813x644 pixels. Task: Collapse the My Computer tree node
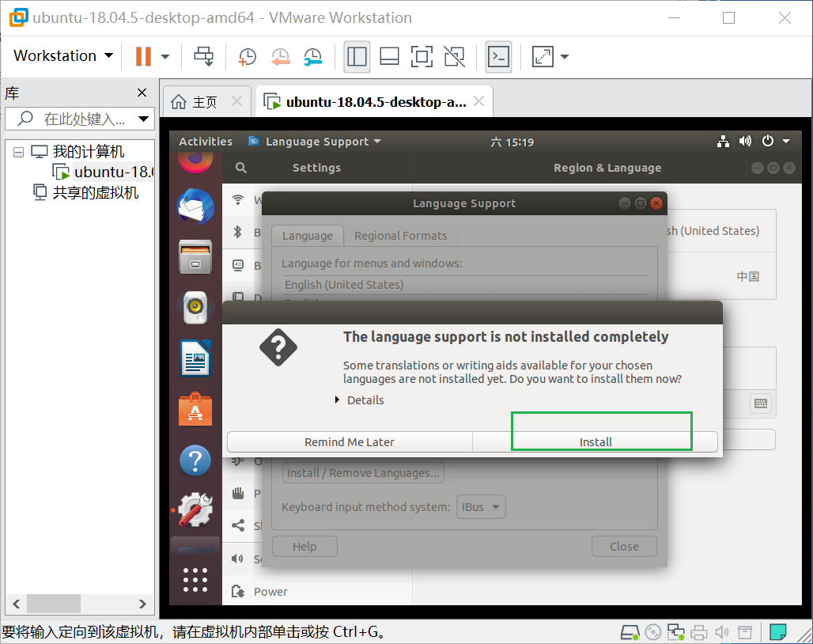pos(19,152)
